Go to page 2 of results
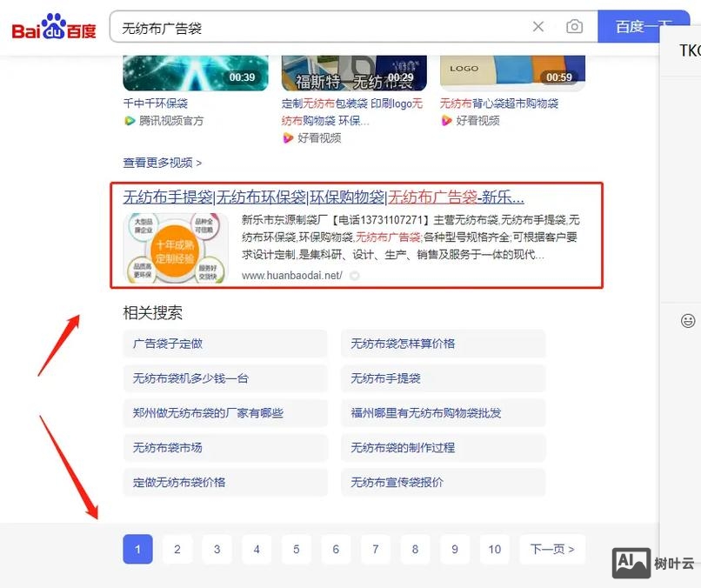The width and height of the screenshot is (701, 588). click(x=177, y=550)
